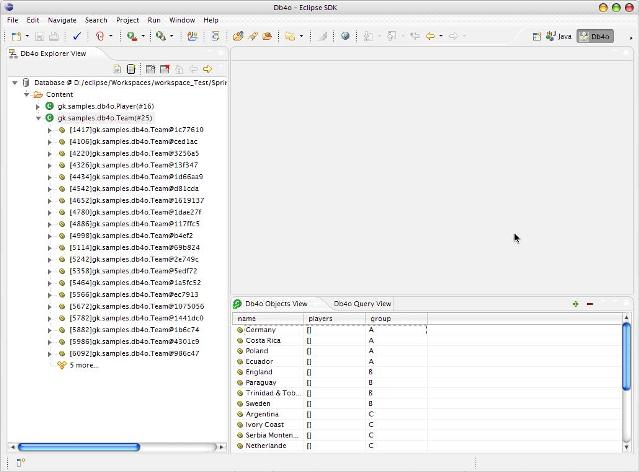Click the document icon in Explorer toolbar
639x472 pixels.
(x=117, y=70)
